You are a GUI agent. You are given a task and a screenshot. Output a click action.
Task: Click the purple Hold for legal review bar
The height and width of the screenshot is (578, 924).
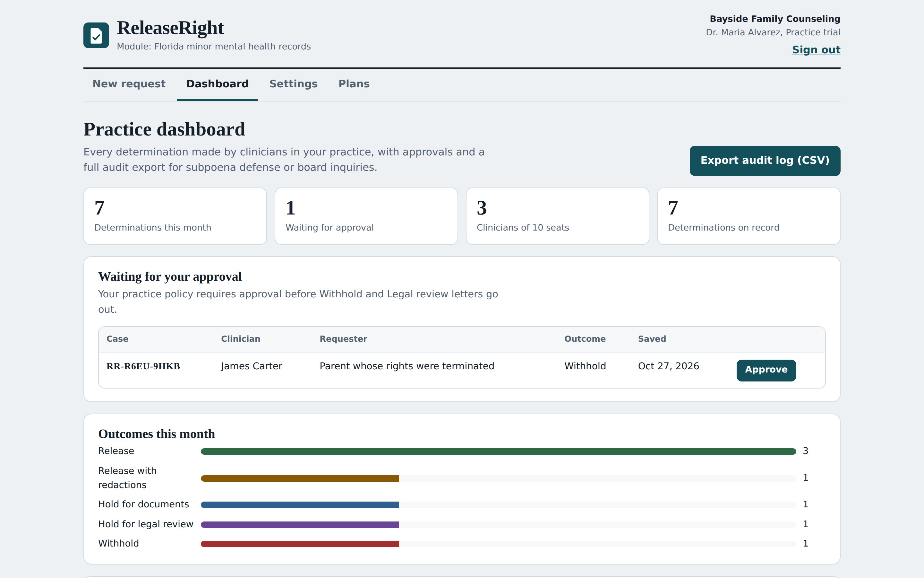click(x=300, y=524)
